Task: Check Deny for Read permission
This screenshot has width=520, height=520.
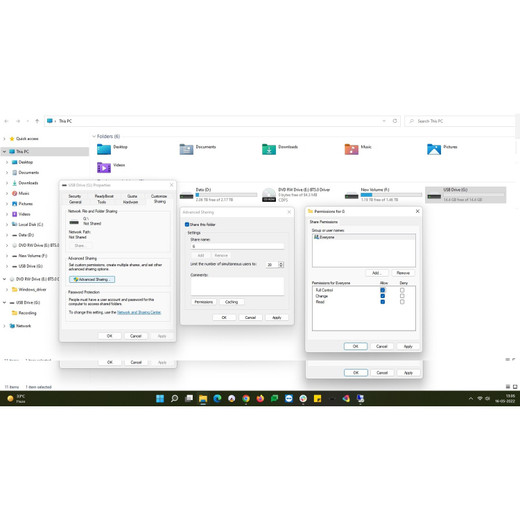Action: pyautogui.click(x=402, y=302)
